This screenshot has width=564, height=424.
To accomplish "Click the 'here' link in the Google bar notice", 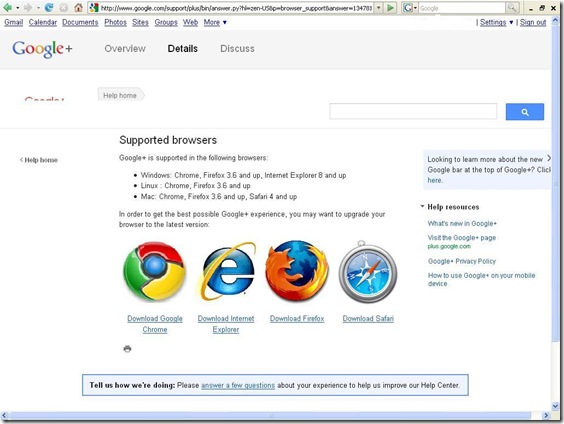I will 435,180.
